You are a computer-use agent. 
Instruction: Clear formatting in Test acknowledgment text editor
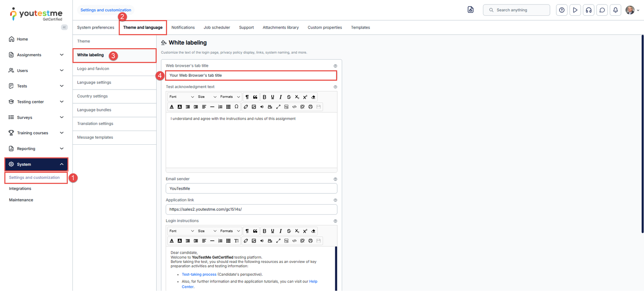(313, 97)
